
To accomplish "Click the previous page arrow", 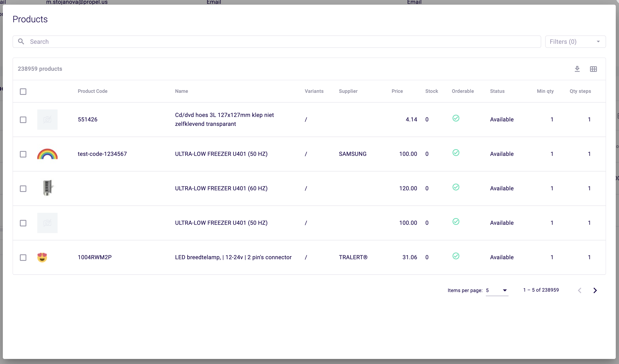I will 580,290.
